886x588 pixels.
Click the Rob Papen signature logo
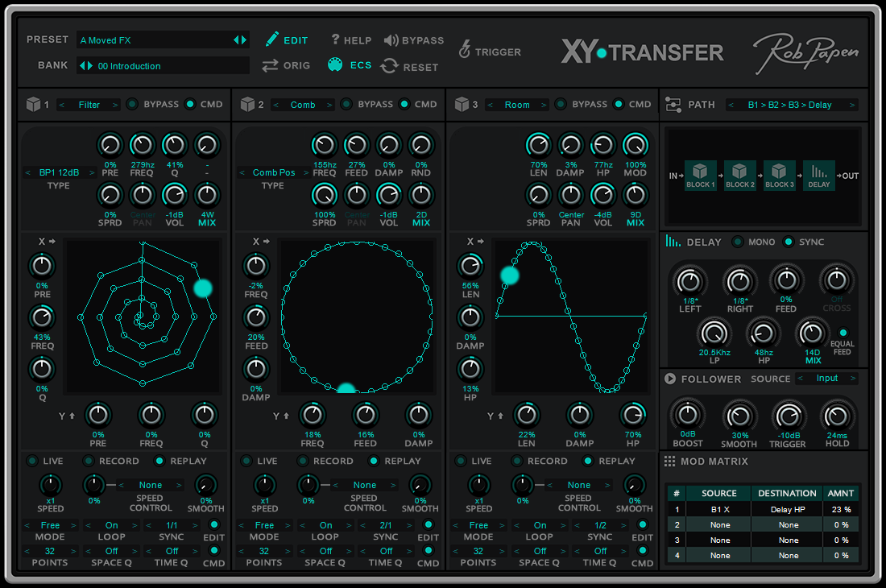(x=805, y=52)
